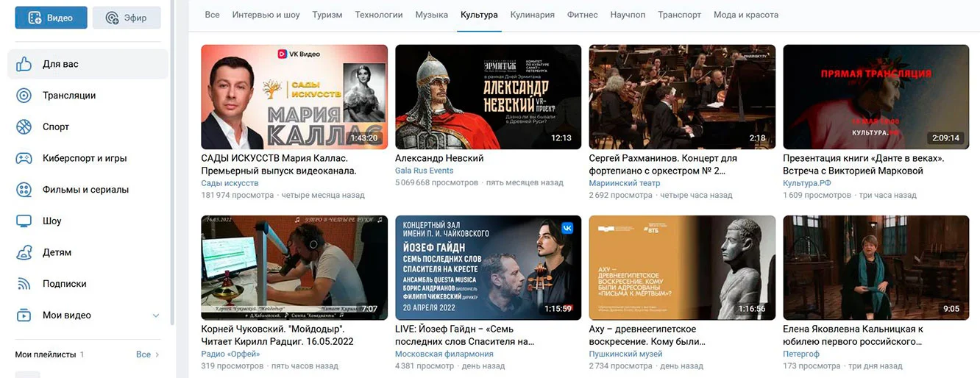The width and height of the screenshot is (980, 378).
Task: Open Йозеф Гайдн concert video title
Action: [464, 335]
